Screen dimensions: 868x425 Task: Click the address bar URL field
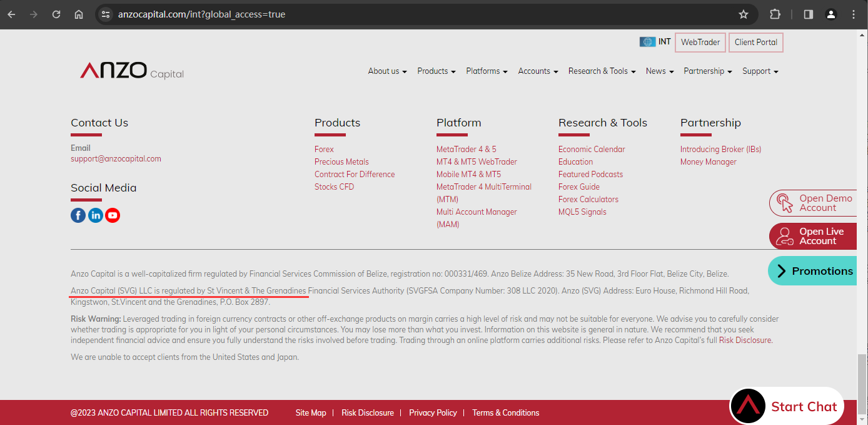click(x=425, y=14)
